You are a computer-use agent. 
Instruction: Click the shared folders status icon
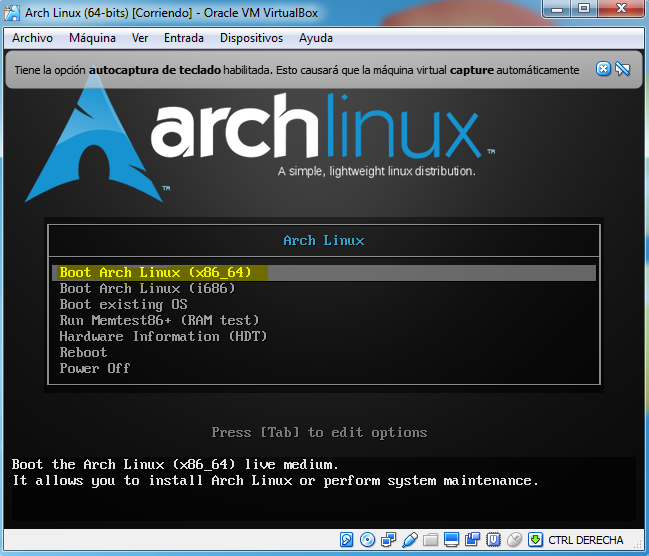(x=431, y=541)
